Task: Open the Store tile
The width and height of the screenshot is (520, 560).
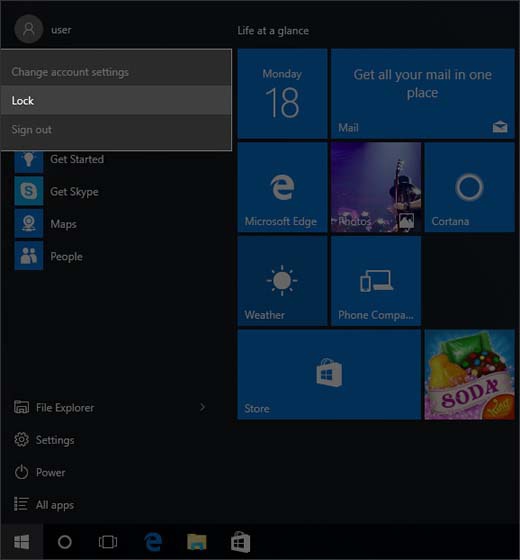Action: [329, 374]
